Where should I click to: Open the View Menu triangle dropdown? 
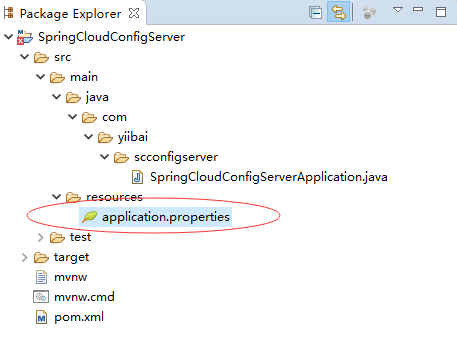tap(398, 10)
